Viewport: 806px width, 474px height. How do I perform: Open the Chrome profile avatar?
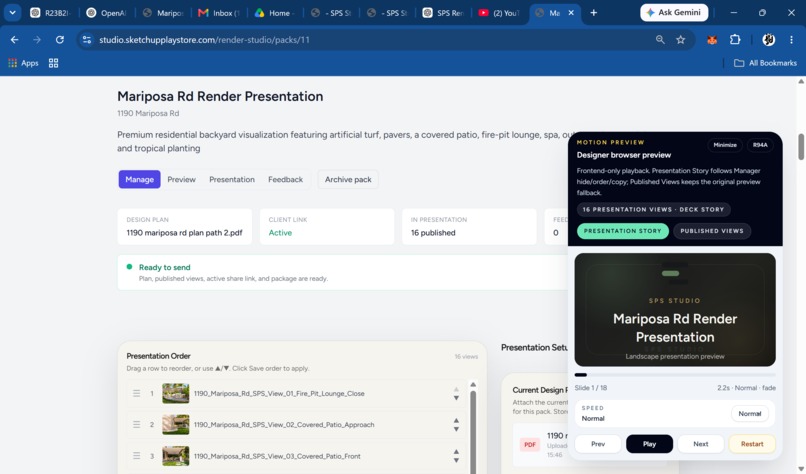point(768,40)
